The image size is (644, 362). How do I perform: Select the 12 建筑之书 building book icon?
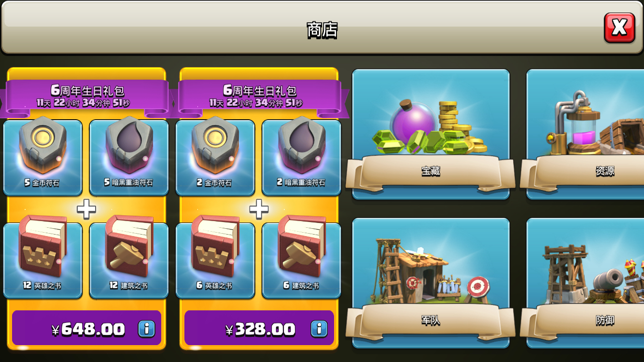(x=129, y=260)
